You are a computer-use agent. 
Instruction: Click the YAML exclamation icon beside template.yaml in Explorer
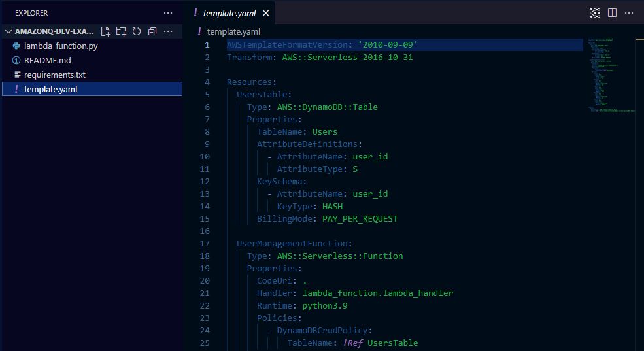point(16,89)
